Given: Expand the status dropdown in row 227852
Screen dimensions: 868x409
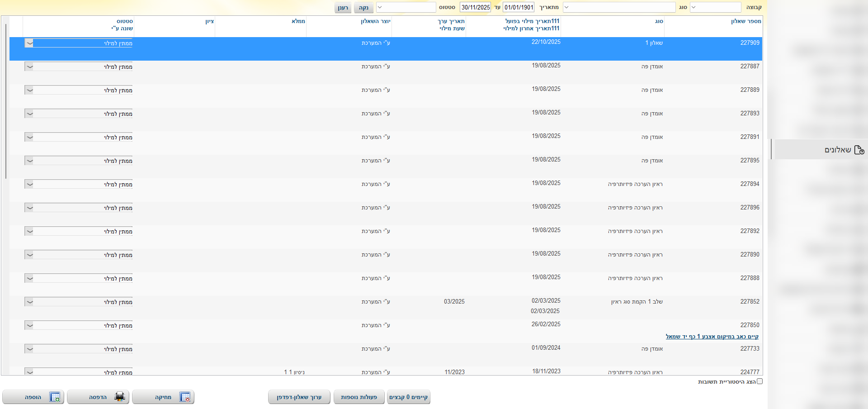Looking at the screenshot, I should [29, 302].
